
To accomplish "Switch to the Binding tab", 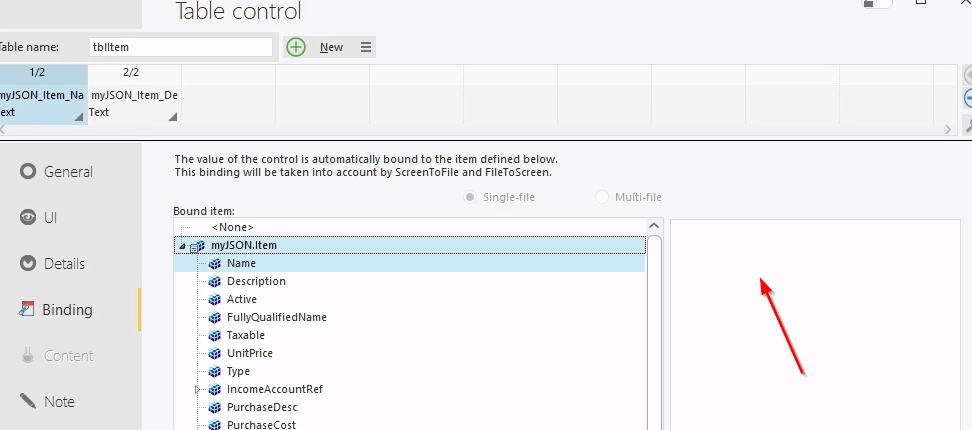I will (x=67, y=310).
